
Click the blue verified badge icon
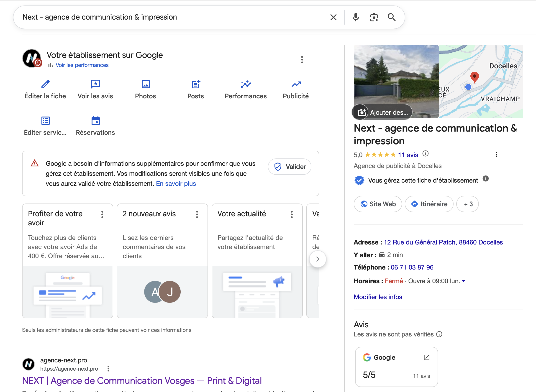[x=359, y=180]
